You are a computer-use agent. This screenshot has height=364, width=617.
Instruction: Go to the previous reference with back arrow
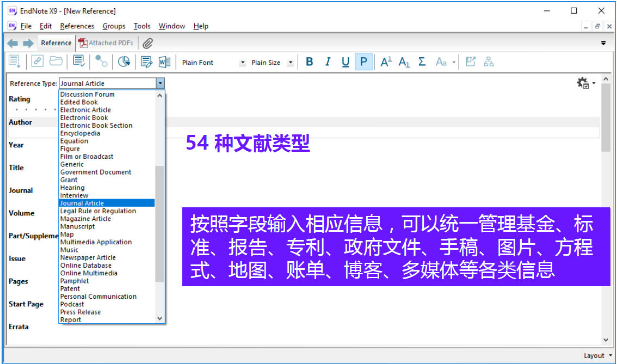[13, 44]
